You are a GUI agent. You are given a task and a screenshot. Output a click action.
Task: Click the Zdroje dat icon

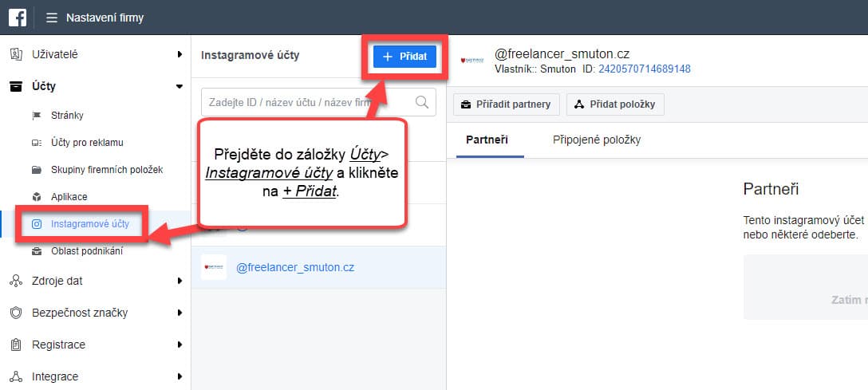point(16,281)
